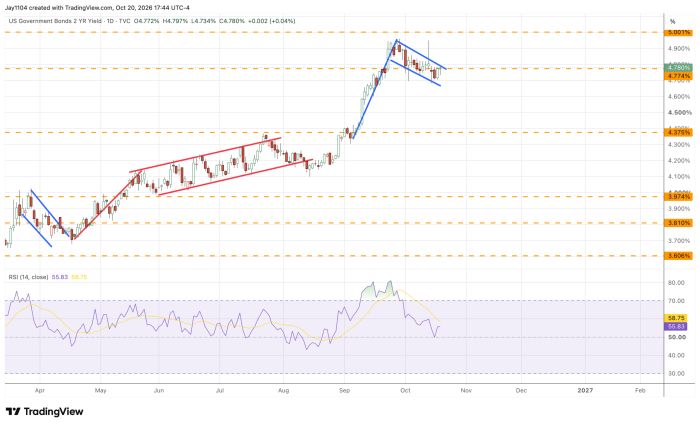
Task: Click the yellow 58.75 value beside RSI label
Action: pyautogui.click(x=79, y=277)
